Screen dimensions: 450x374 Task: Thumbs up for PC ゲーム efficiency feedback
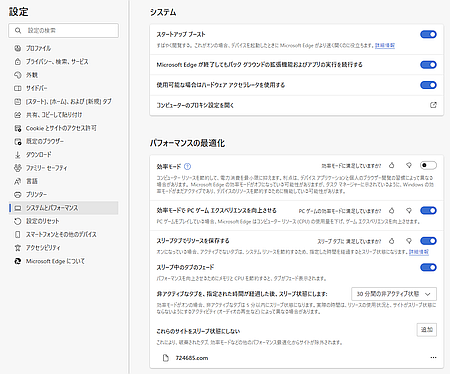[x=392, y=211]
